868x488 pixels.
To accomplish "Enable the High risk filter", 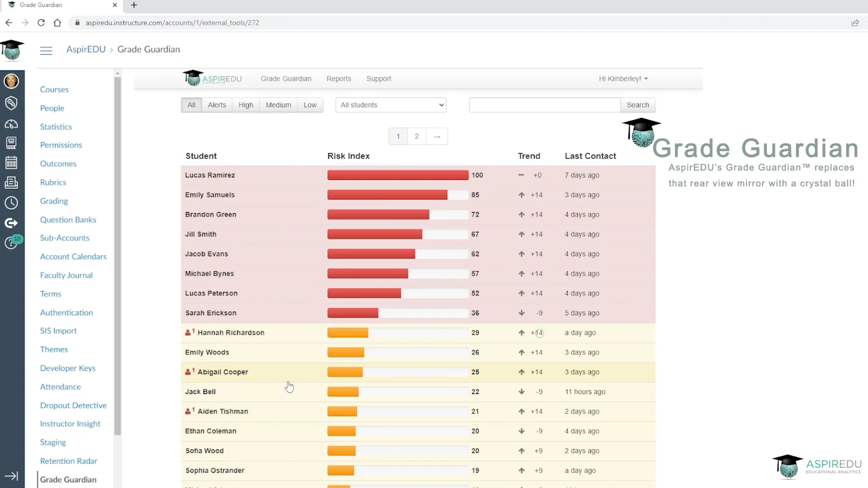I will coord(245,105).
